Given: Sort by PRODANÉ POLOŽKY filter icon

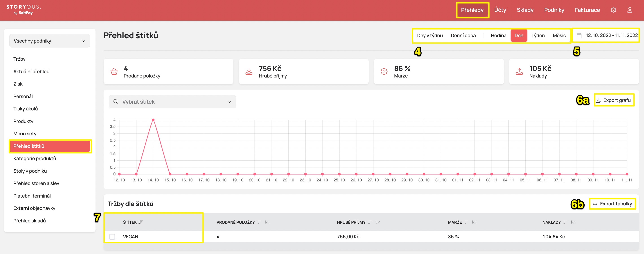Looking at the screenshot, I should pos(259,222).
